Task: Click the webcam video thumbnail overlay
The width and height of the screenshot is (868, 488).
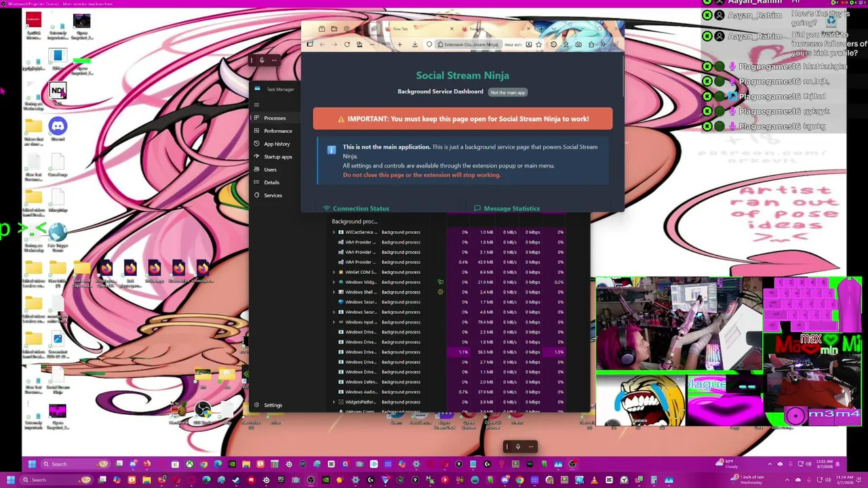Action: click(x=678, y=325)
